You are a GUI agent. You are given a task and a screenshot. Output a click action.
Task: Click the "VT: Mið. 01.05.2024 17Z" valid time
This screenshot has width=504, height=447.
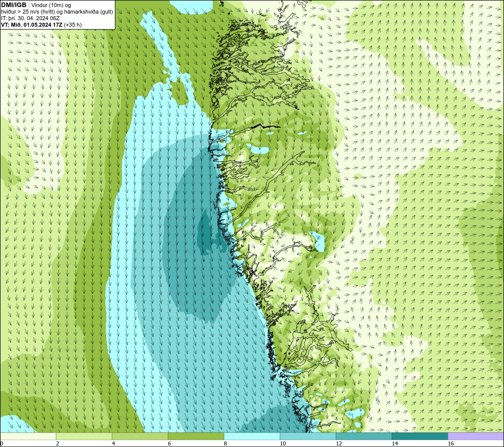[31, 25]
